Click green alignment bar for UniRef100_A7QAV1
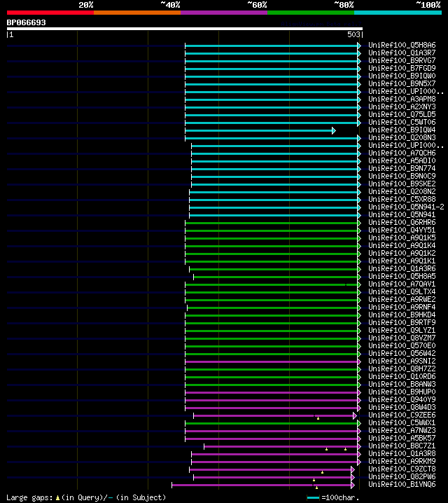 273,284
